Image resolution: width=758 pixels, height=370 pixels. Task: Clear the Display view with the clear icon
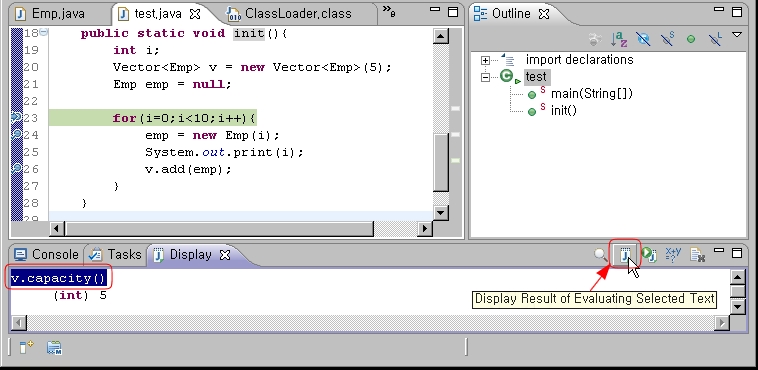(697, 254)
